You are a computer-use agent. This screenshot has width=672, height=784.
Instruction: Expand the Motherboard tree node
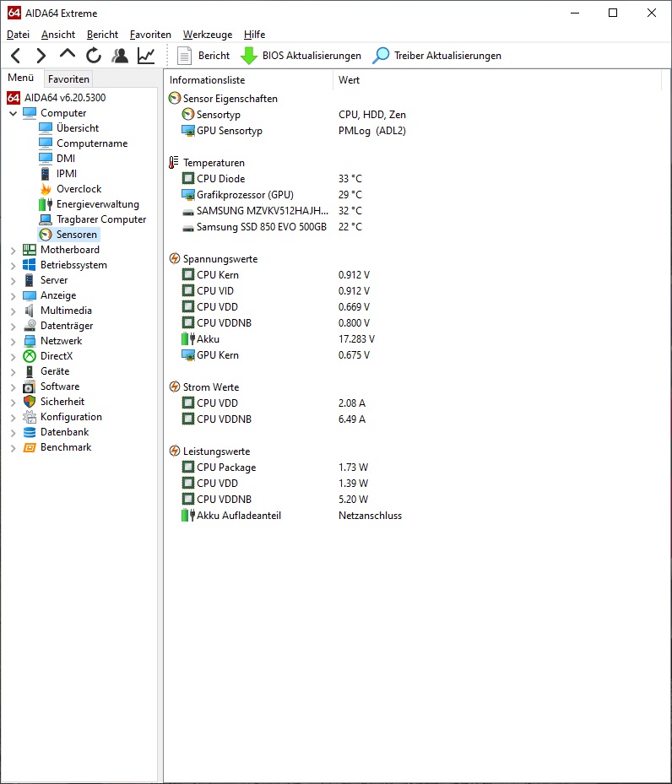click(x=13, y=250)
